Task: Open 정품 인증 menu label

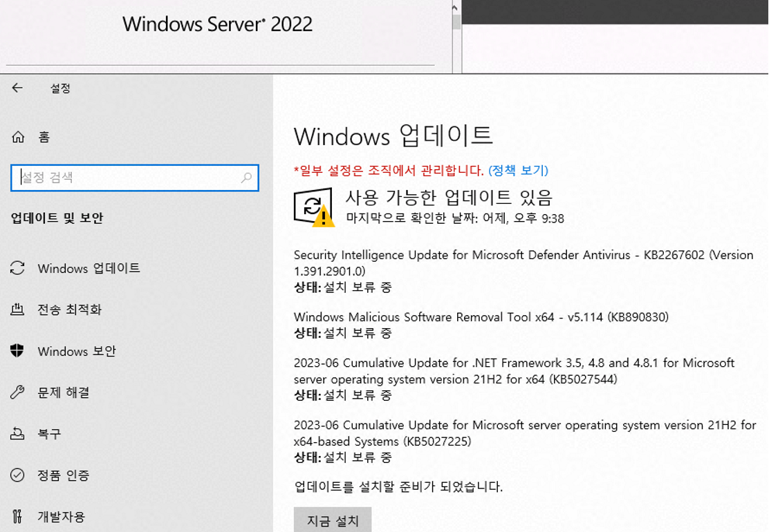Action: 64,475
